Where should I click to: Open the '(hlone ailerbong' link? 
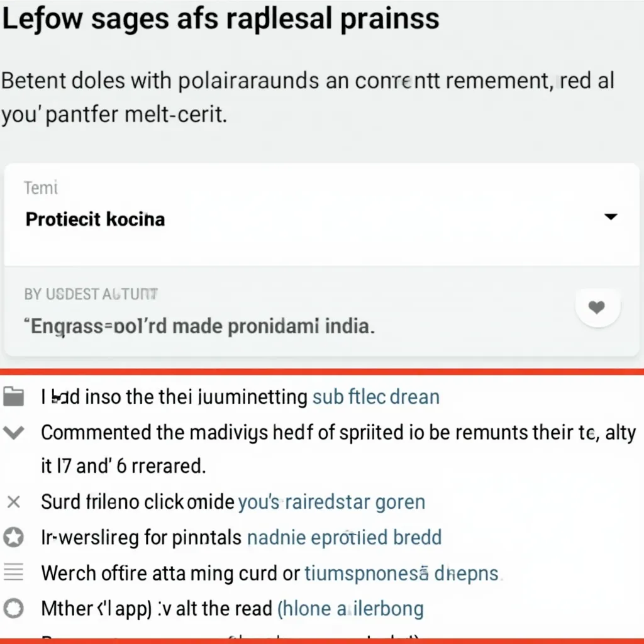[x=350, y=608]
